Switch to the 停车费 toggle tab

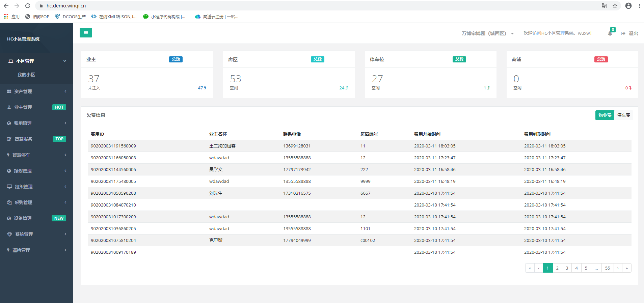623,115
